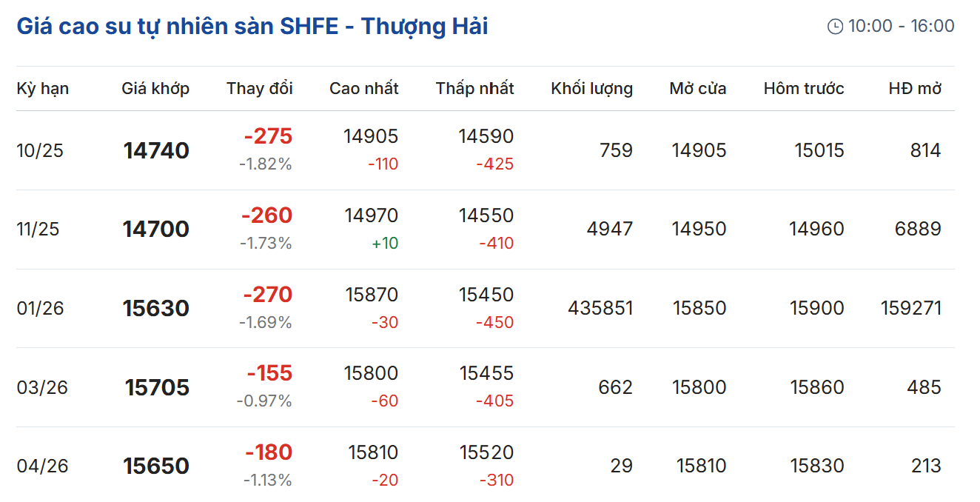
Task: Click the SHFE natural rubber price title
Action: [252, 27]
